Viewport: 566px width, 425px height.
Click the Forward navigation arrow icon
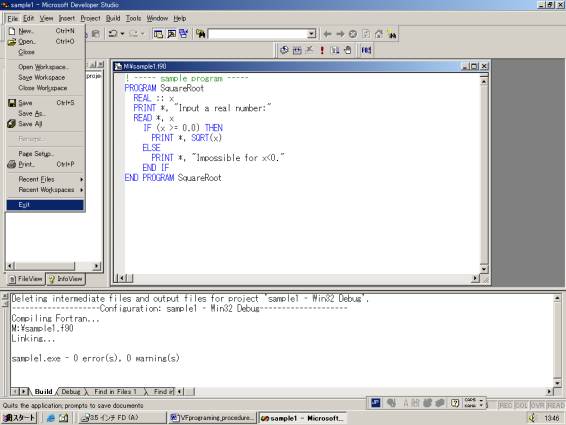click(x=340, y=34)
